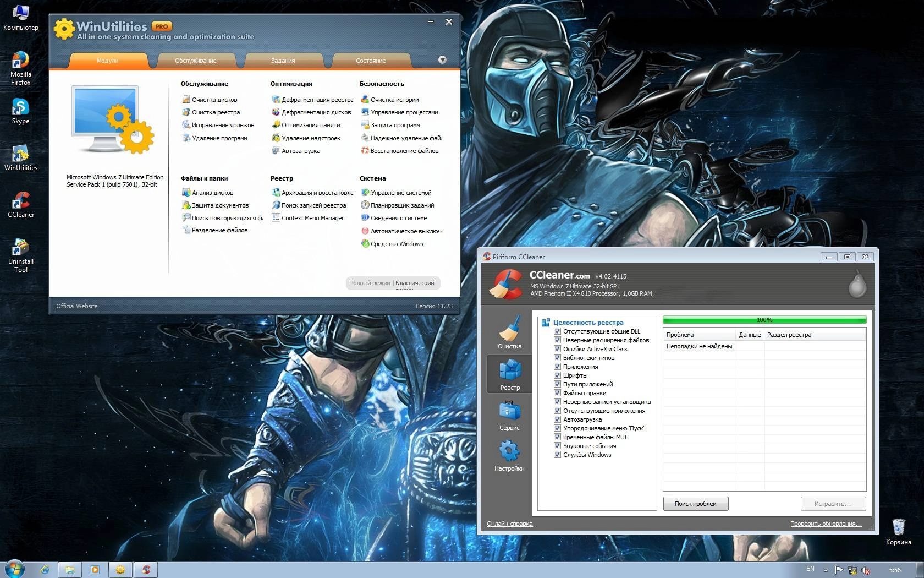Viewport: 924px width, 578px height.
Task: Toggle Ошибки ActiveX и Class checkbox
Action: tap(557, 349)
